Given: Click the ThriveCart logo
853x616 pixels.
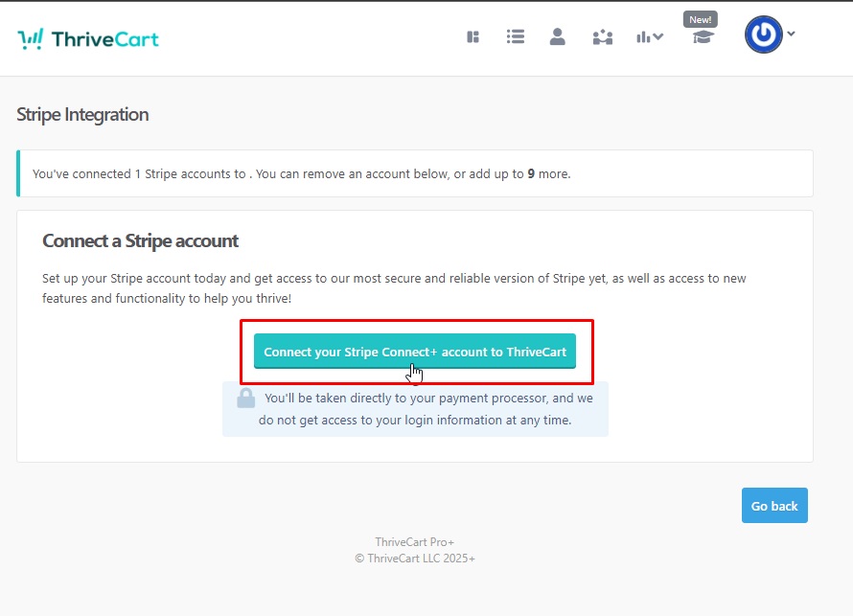Looking at the screenshot, I should [x=88, y=39].
